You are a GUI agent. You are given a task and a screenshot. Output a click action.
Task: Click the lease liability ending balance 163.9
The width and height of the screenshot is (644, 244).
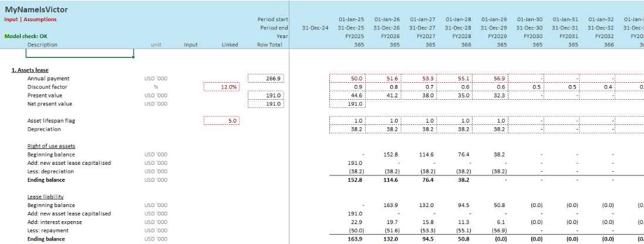355,239
